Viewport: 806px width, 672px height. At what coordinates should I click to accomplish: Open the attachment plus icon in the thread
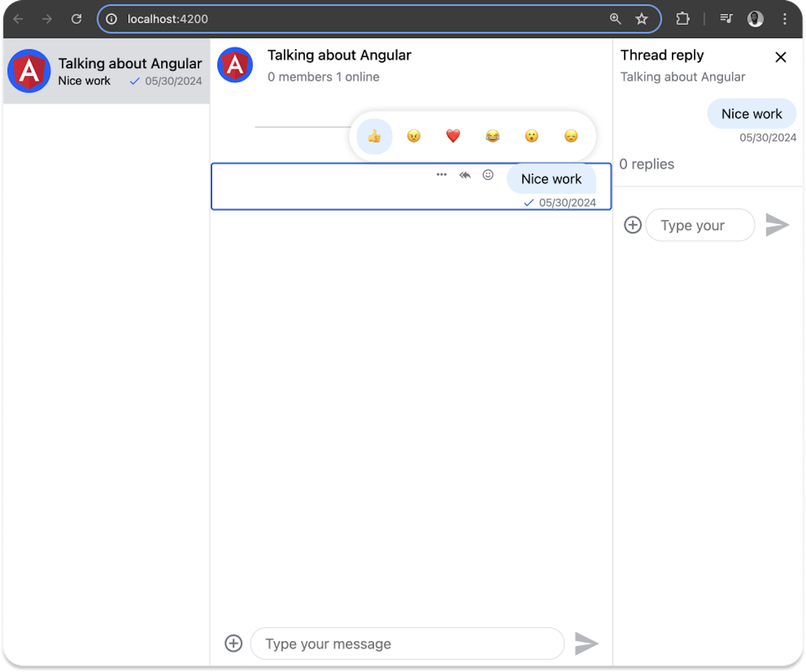pyautogui.click(x=633, y=225)
